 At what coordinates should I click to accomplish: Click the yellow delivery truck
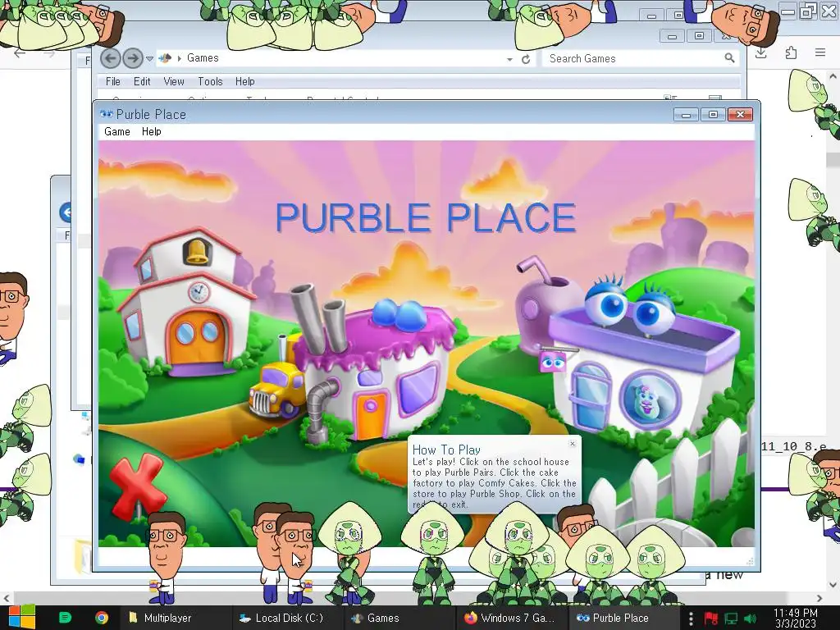276,388
